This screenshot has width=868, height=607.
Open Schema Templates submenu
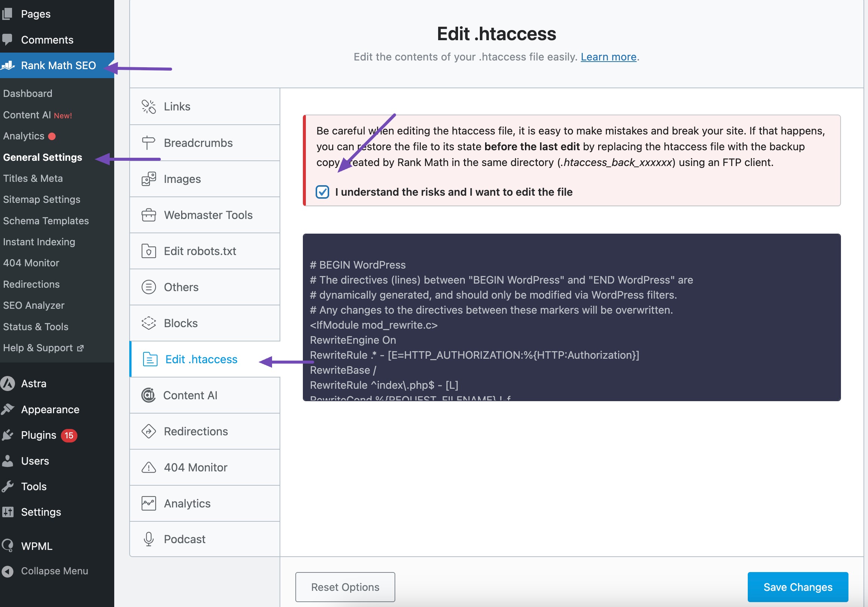click(46, 221)
